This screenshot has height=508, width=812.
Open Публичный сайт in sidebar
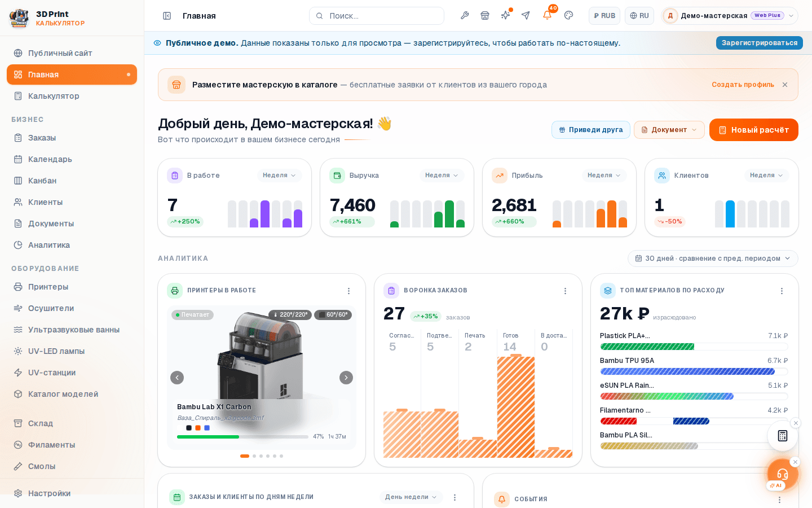click(x=72, y=53)
